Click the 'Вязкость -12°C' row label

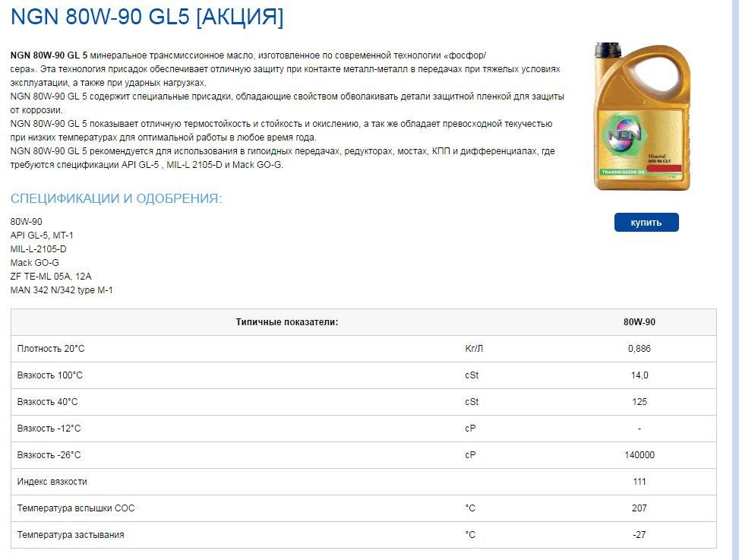pos(49,429)
